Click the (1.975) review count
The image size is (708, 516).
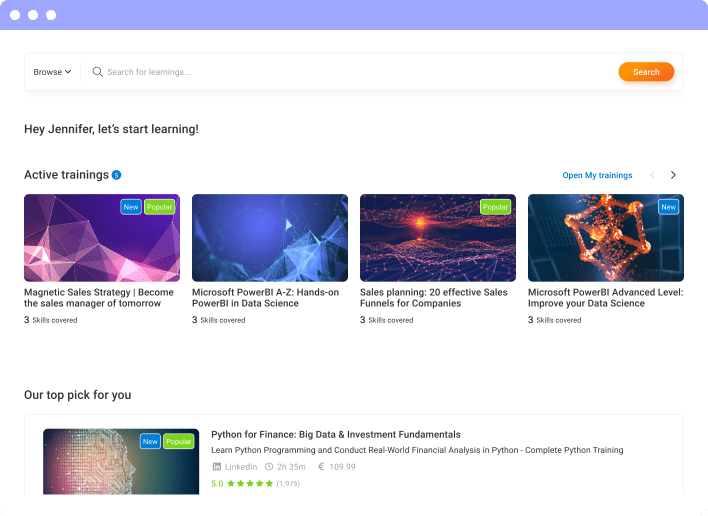point(288,483)
